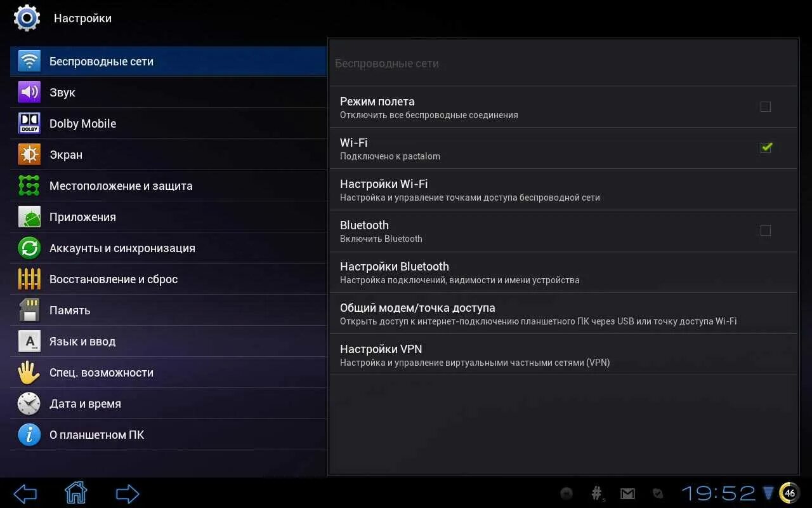Tap the forward arrow in system bar
Image resolution: width=812 pixels, height=508 pixels.
click(128, 493)
